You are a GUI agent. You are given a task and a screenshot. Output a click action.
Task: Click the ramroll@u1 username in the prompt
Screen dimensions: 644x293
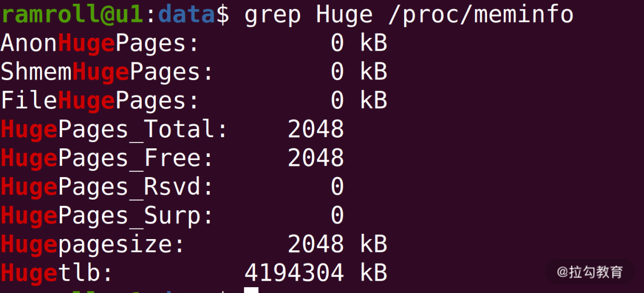[73, 14]
